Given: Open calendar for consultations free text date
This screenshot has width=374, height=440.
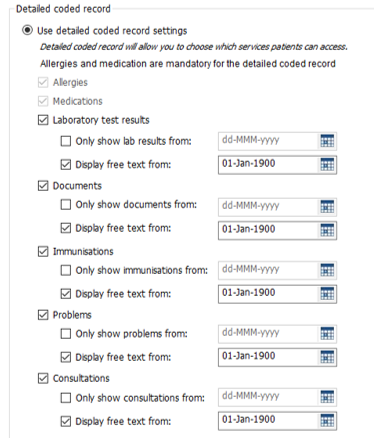Looking at the screenshot, I should pyautogui.click(x=327, y=421).
